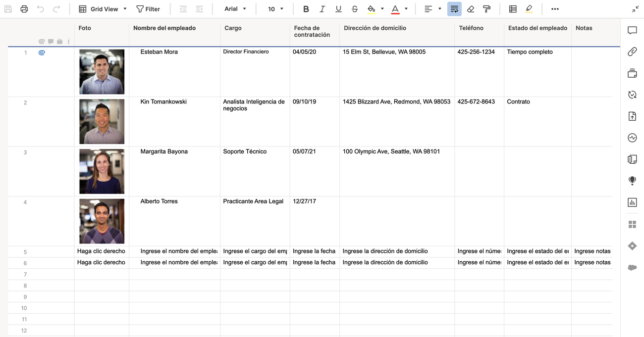Toggle bold formatting

[306, 8]
